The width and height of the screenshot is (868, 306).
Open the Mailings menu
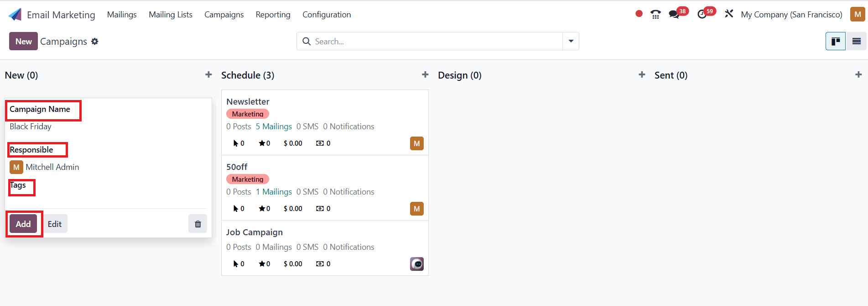coord(122,15)
